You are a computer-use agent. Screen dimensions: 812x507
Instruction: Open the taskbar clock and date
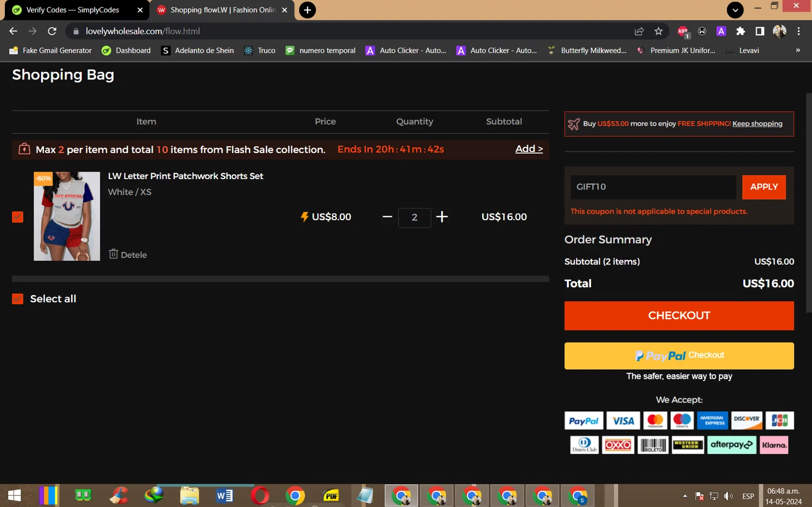point(783,496)
